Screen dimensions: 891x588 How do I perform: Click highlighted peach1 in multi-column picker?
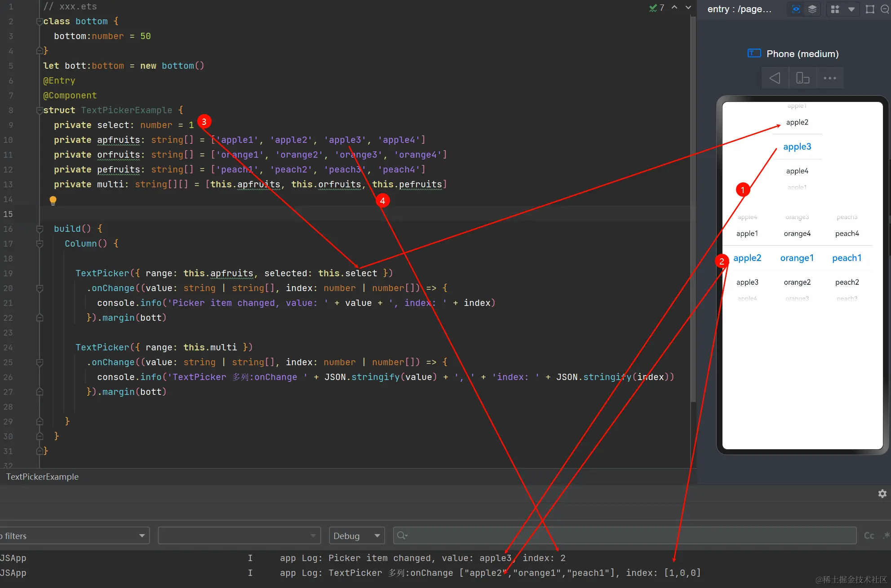coord(847,258)
